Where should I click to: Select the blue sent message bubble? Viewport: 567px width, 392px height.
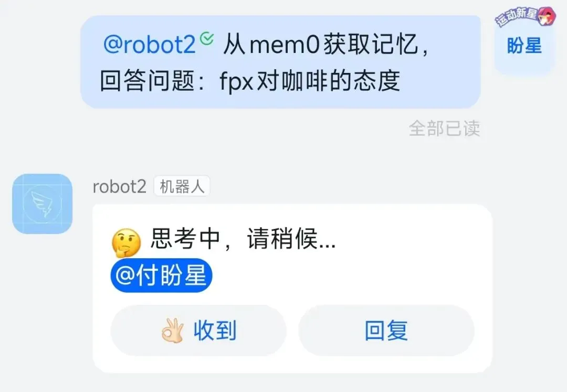click(280, 62)
